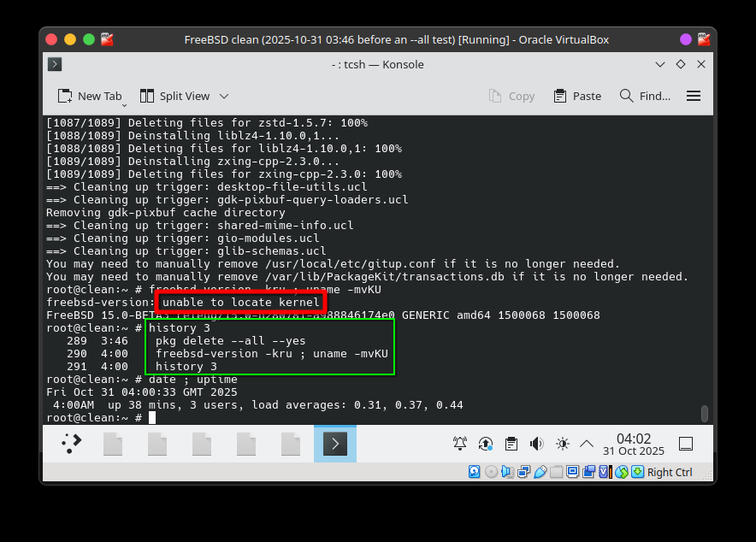Click Paste in Konsole toolbar
The height and width of the screenshot is (542, 756).
click(577, 96)
